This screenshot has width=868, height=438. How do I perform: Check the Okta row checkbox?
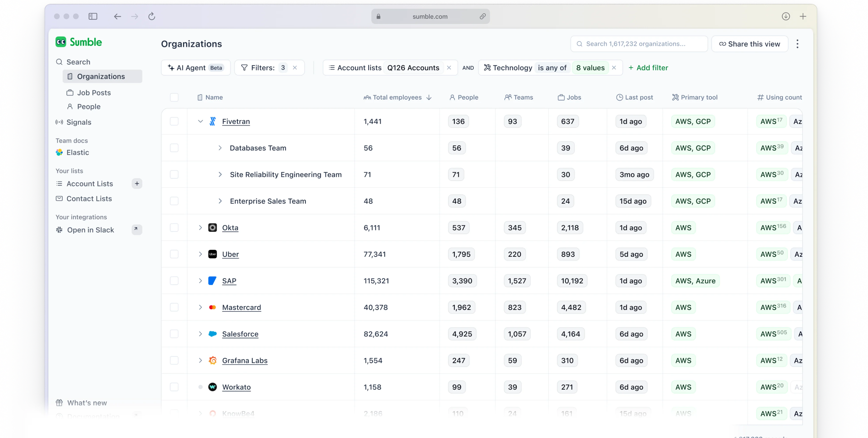pos(174,228)
